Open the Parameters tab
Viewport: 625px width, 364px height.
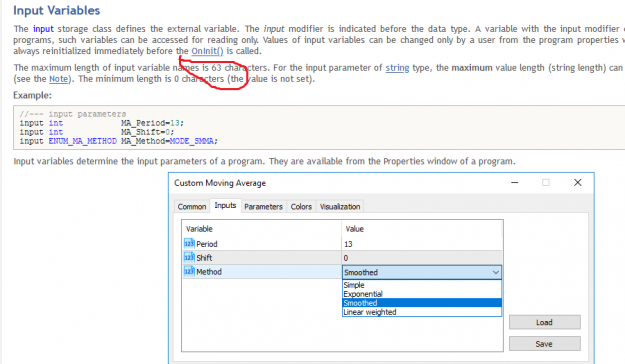point(263,207)
